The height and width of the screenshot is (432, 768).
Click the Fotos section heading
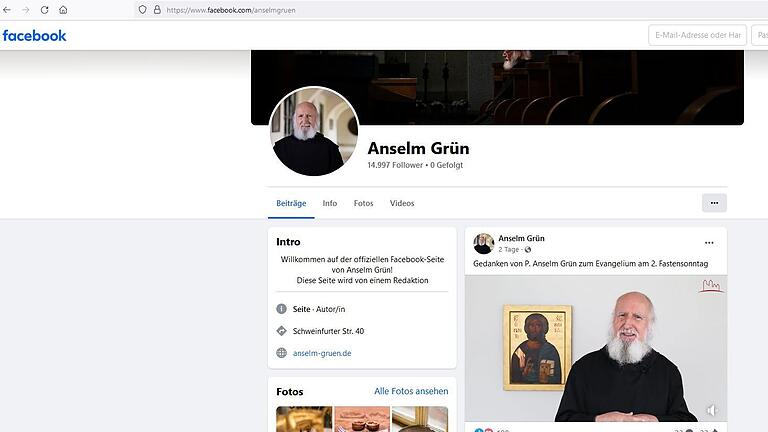point(289,391)
